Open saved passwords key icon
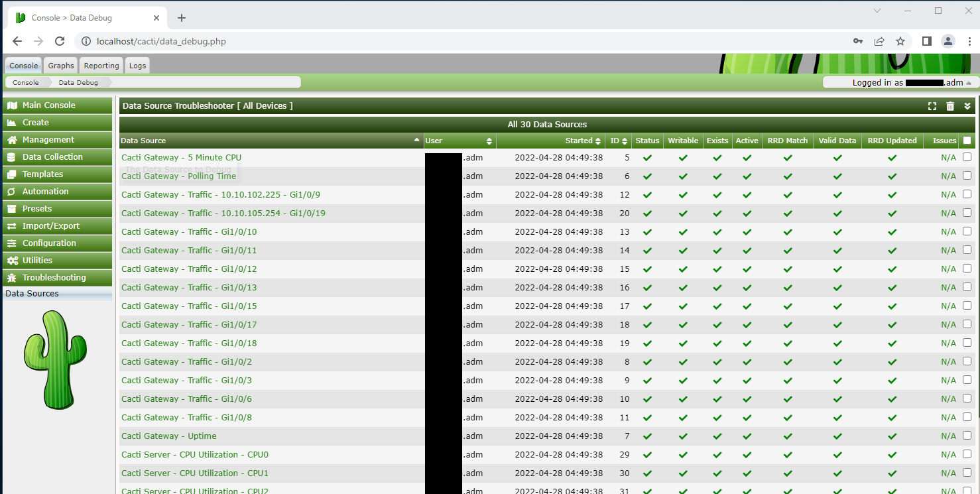Screen dimensions: 980x494 click(858, 41)
